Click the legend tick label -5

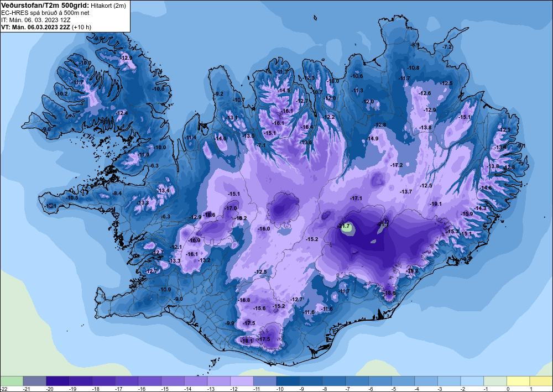pyautogui.click(x=395, y=389)
